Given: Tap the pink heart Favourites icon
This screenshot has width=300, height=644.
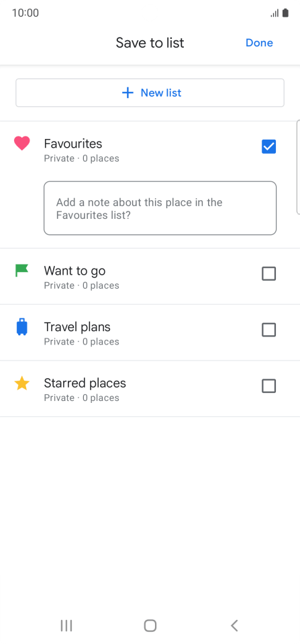Looking at the screenshot, I should [21, 143].
